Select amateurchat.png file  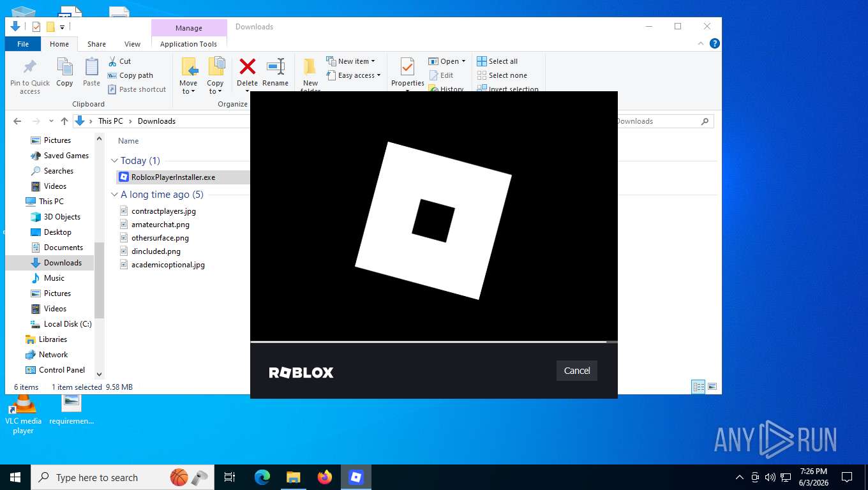coord(160,225)
